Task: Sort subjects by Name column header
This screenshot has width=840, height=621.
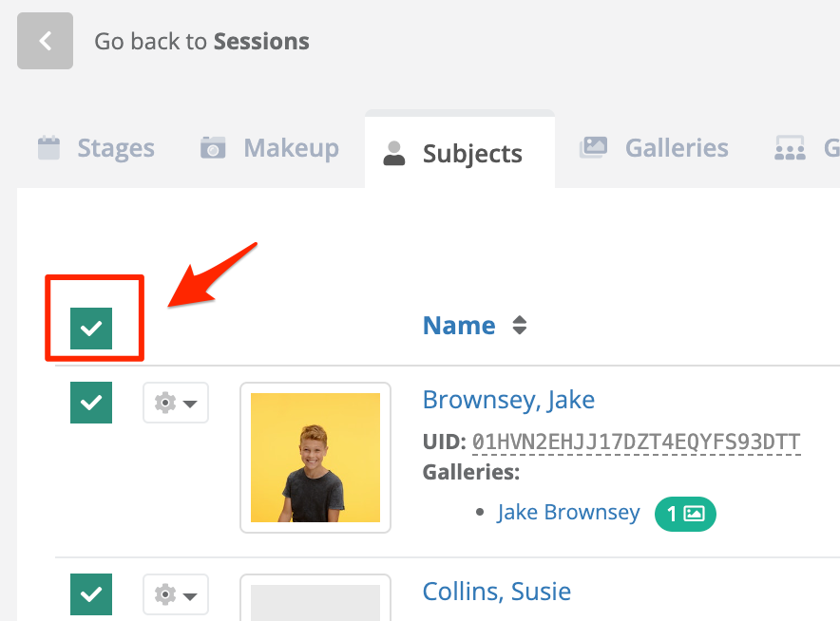Action: point(459,325)
